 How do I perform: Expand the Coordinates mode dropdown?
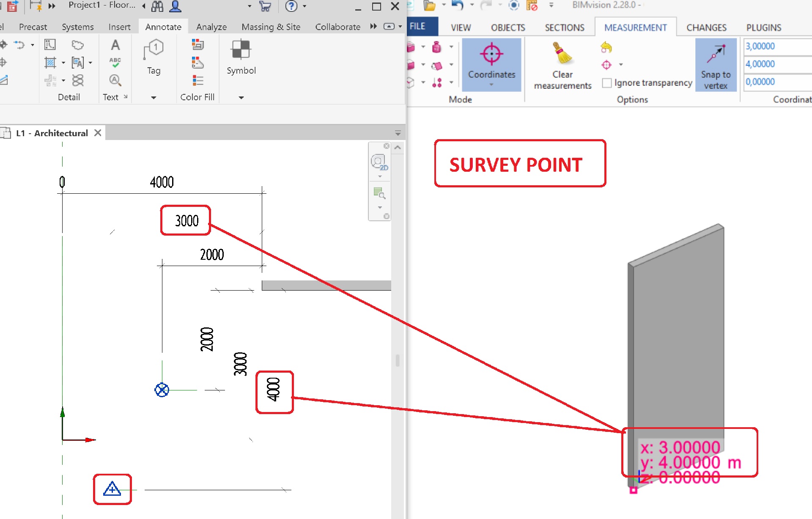pyautogui.click(x=491, y=85)
